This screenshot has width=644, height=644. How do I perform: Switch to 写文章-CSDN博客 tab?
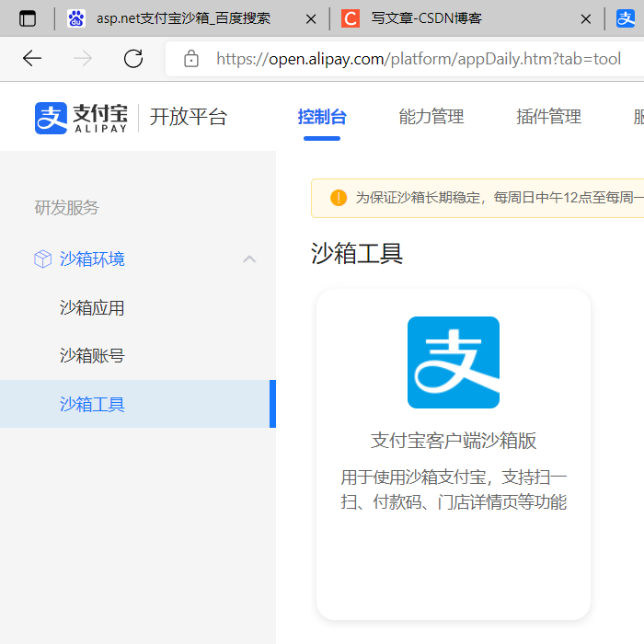[426, 18]
